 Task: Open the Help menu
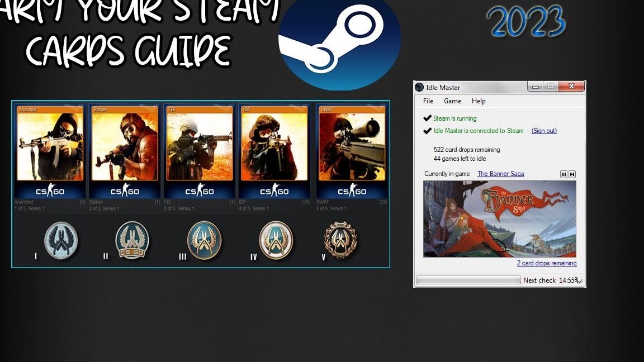[x=479, y=101]
